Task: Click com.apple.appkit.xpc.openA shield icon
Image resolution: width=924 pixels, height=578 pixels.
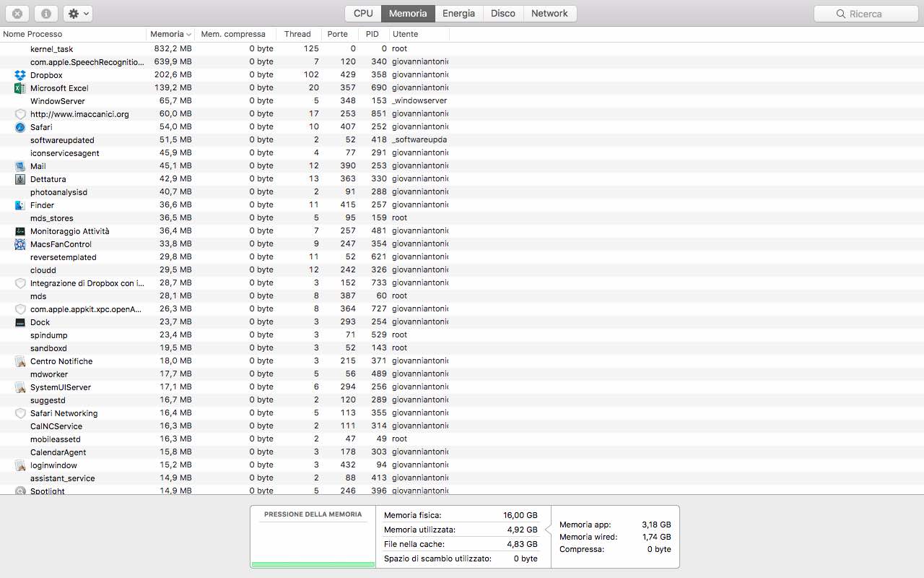Action: click(20, 309)
